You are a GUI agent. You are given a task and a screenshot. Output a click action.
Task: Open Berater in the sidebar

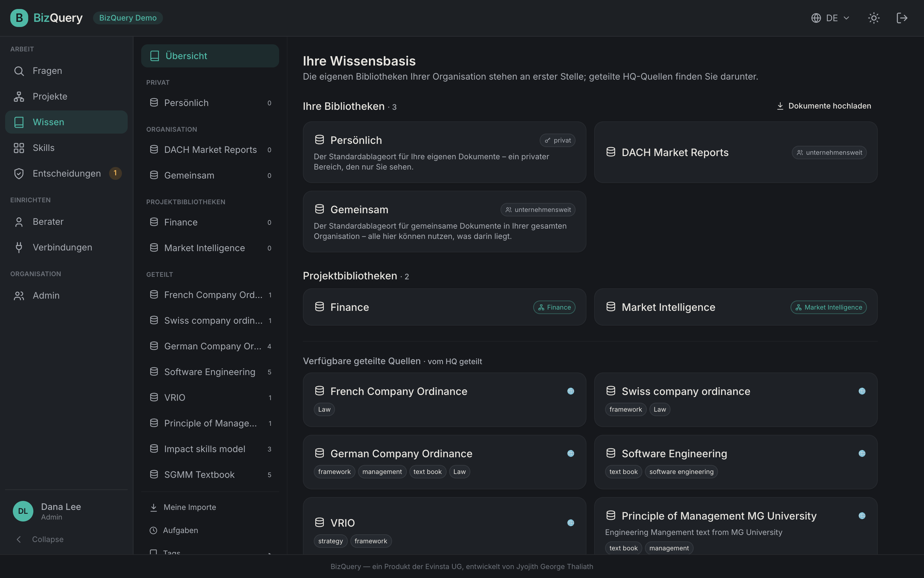pos(66,222)
